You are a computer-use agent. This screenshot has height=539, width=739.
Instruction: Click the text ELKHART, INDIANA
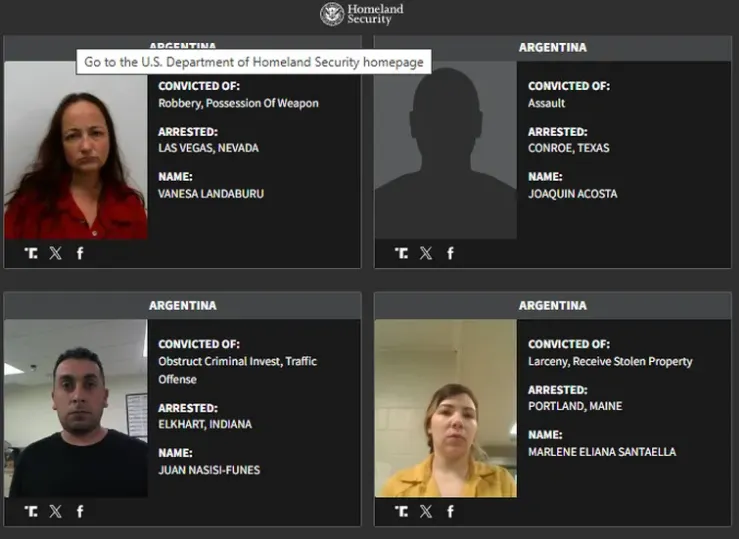coord(205,424)
